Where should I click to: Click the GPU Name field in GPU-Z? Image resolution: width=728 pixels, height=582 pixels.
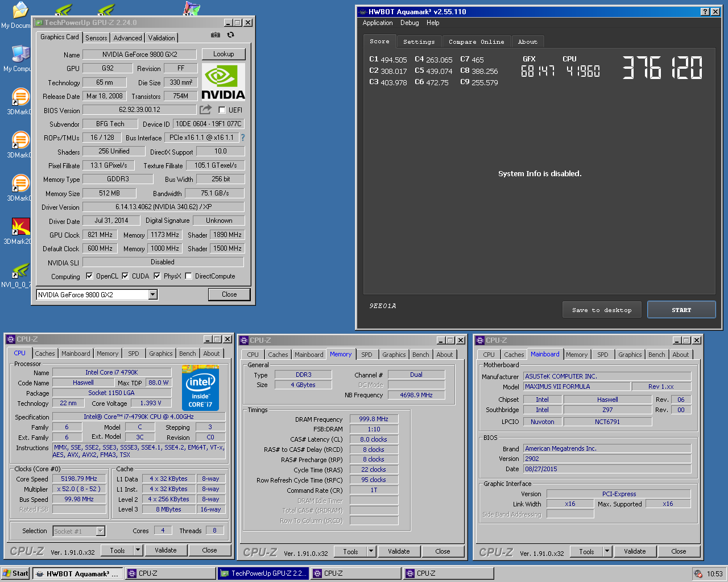[x=140, y=55]
